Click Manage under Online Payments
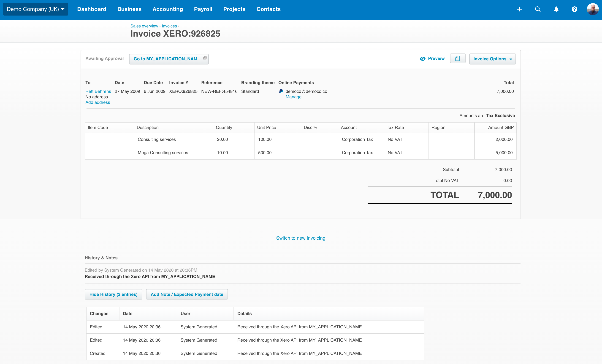 pos(293,97)
